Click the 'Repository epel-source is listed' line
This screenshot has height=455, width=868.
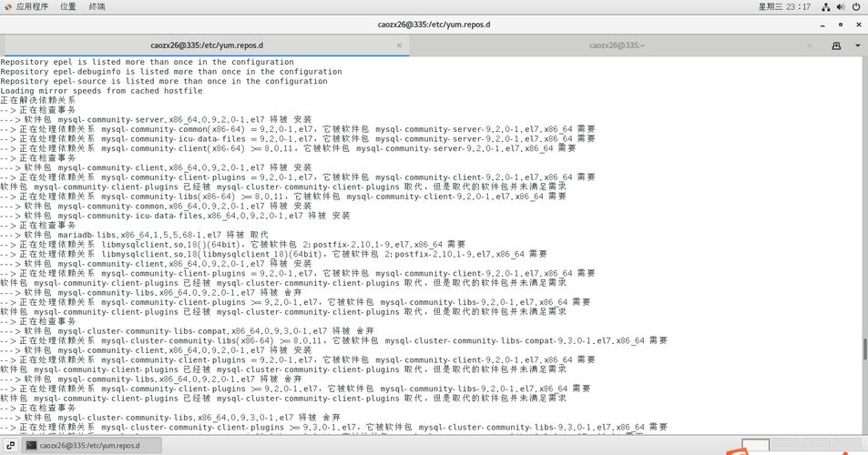click(164, 81)
